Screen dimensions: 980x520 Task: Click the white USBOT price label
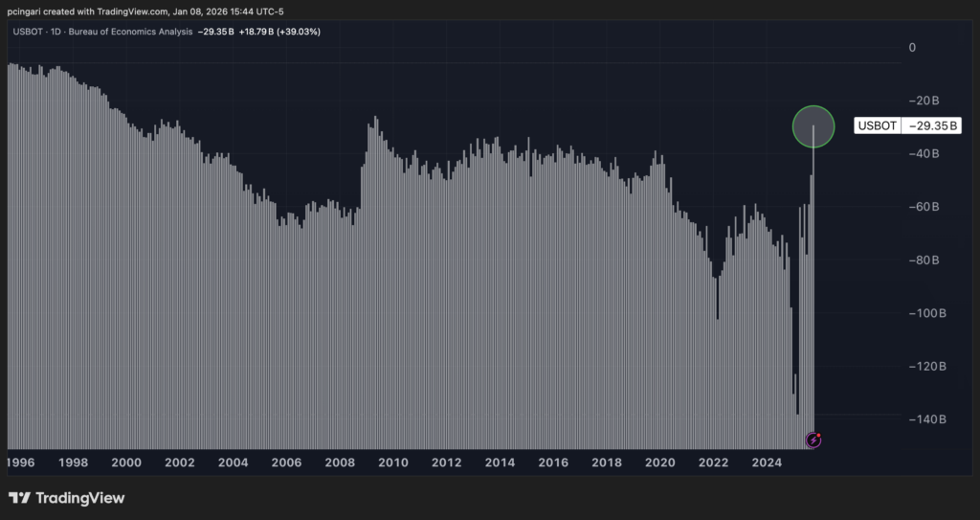coord(878,125)
